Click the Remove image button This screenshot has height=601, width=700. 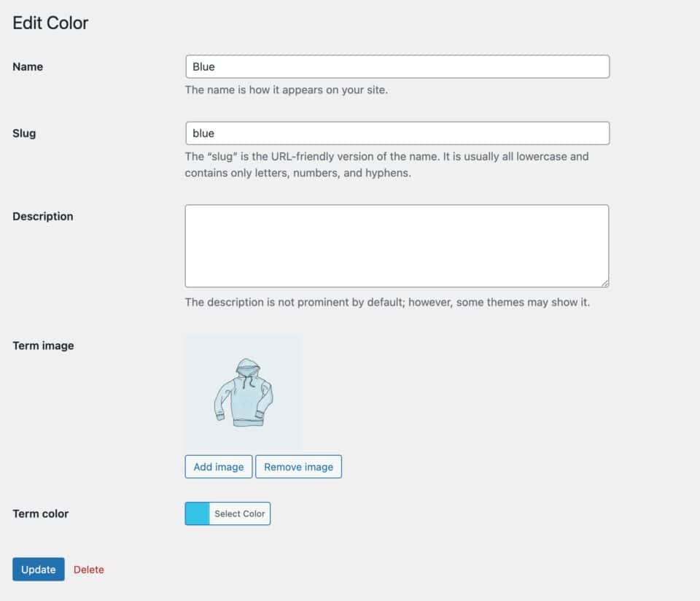point(299,467)
